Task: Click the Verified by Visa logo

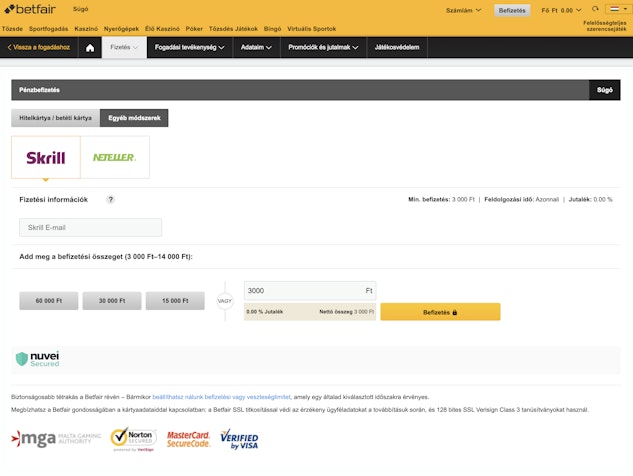Action: tap(239, 439)
